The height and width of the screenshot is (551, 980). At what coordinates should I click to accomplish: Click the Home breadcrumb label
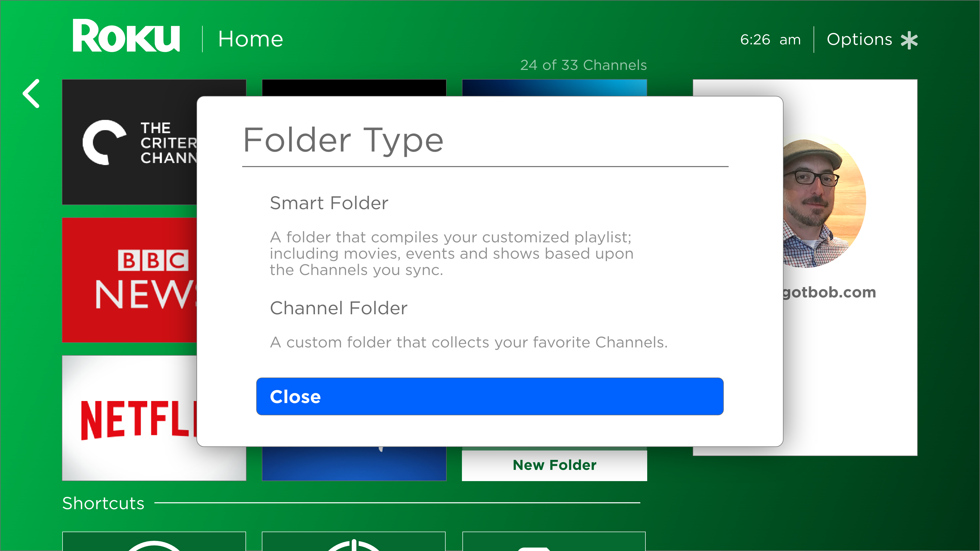(251, 39)
